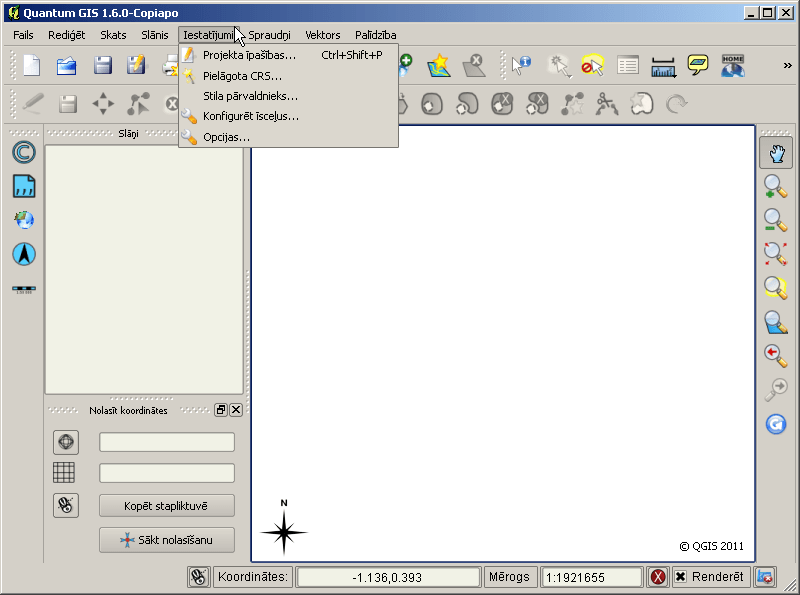Open project with the folder icon
Viewport: 800px width, 595px height.
coord(66,66)
